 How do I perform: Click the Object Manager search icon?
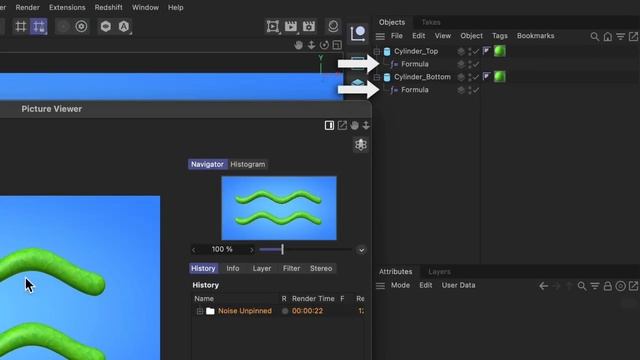coord(595,37)
